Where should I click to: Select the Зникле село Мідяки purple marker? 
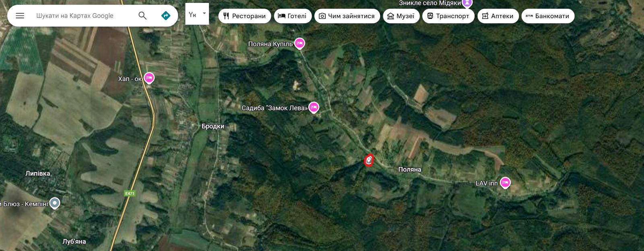467,3
